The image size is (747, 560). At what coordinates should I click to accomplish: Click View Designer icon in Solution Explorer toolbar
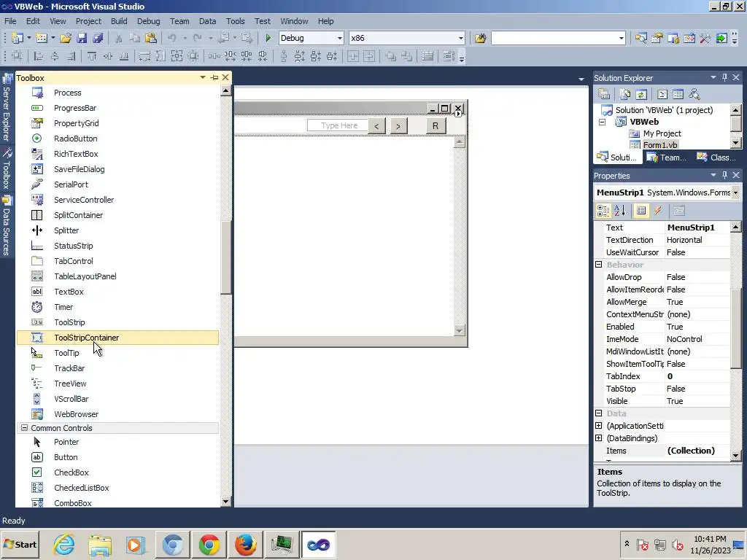pos(678,94)
